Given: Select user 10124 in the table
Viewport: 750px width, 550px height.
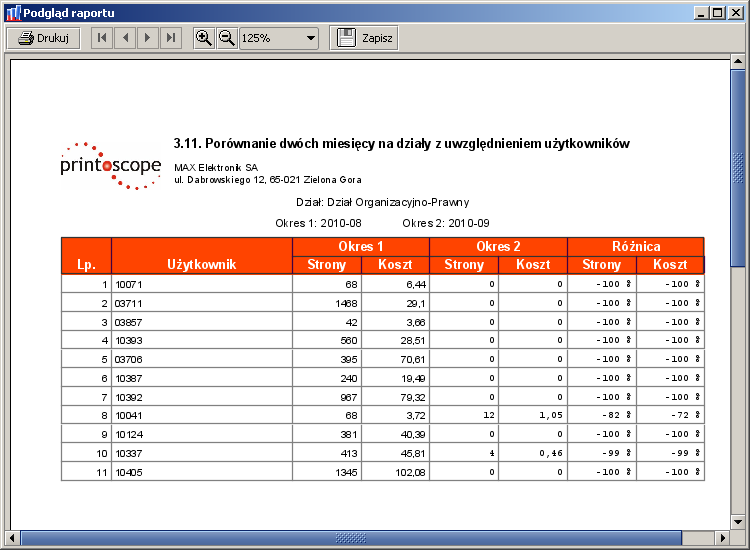Looking at the screenshot, I should 129,435.
